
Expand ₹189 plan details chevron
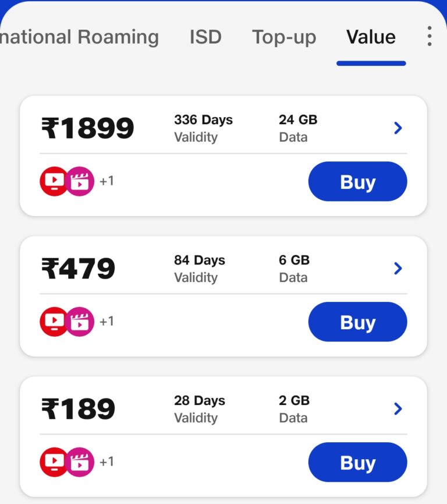pyautogui.click(x=398, y=409)
